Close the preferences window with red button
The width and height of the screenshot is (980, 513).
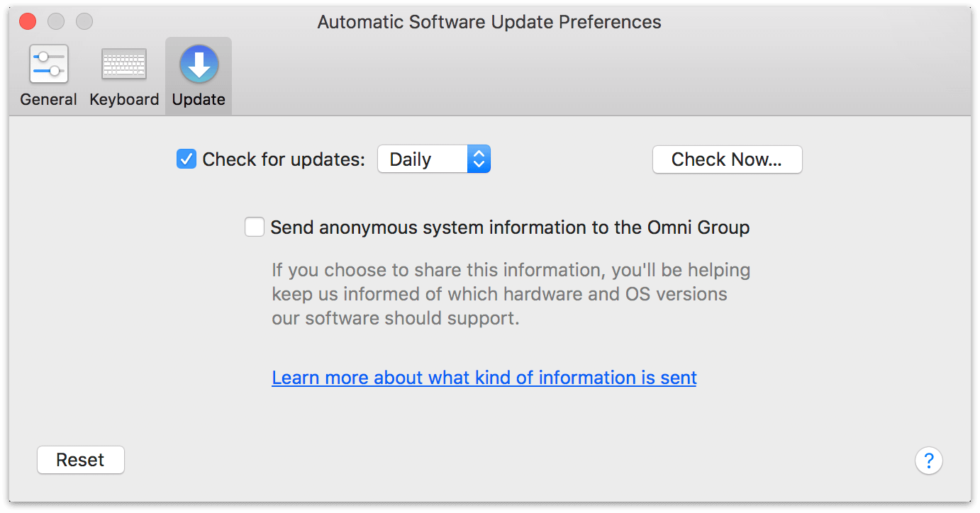tap(28, 21)
